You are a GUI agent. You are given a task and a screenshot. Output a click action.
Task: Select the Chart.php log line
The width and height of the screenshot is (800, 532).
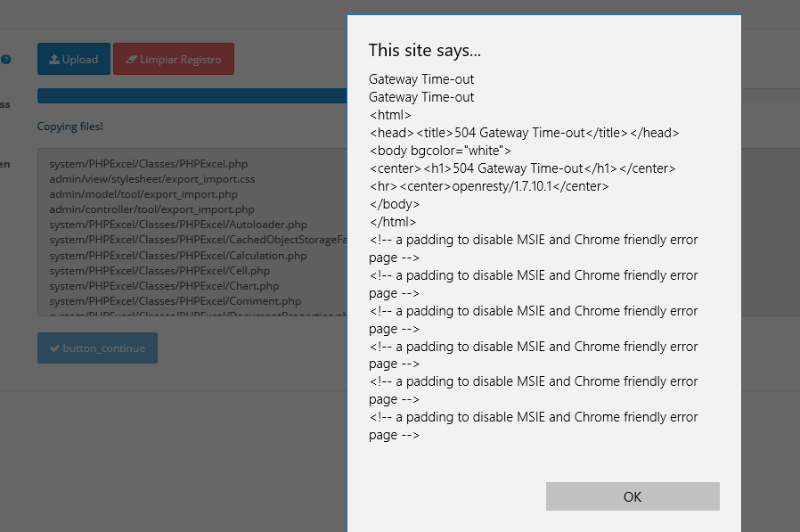coord(164,286)
